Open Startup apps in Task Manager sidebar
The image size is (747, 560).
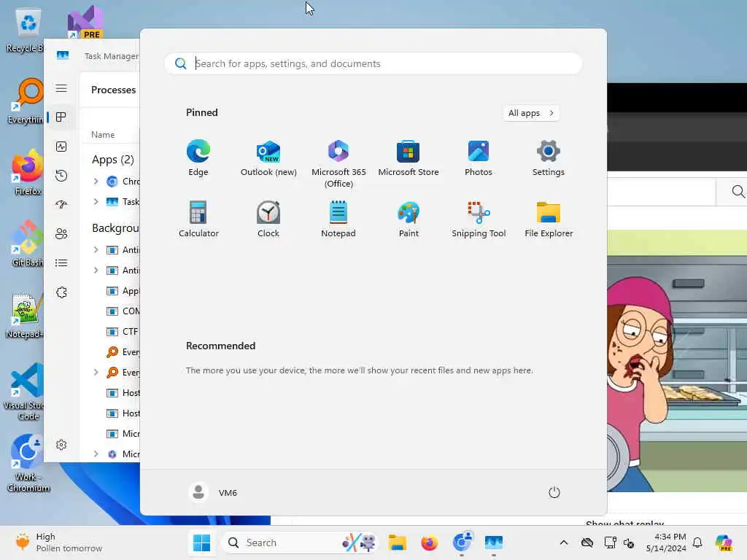pos(61,205)
